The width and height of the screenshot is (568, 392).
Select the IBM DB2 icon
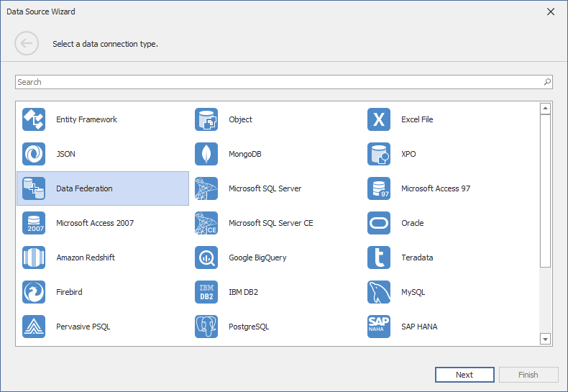tap(206, 292)
